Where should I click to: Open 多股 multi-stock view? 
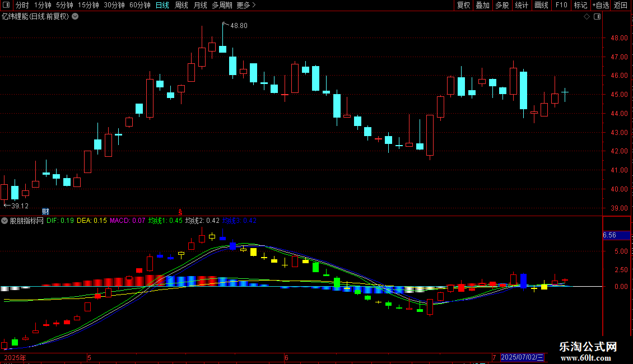(502, 5)
